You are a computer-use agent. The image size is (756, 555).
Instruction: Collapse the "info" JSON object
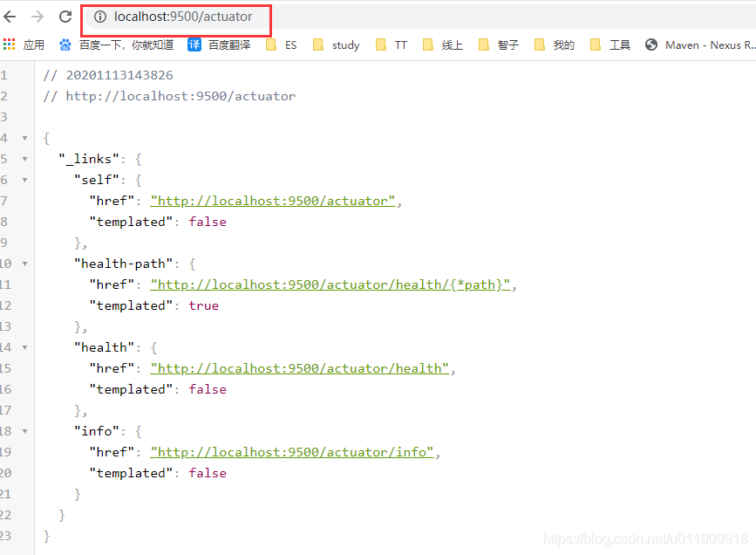[x=24, y=431]
